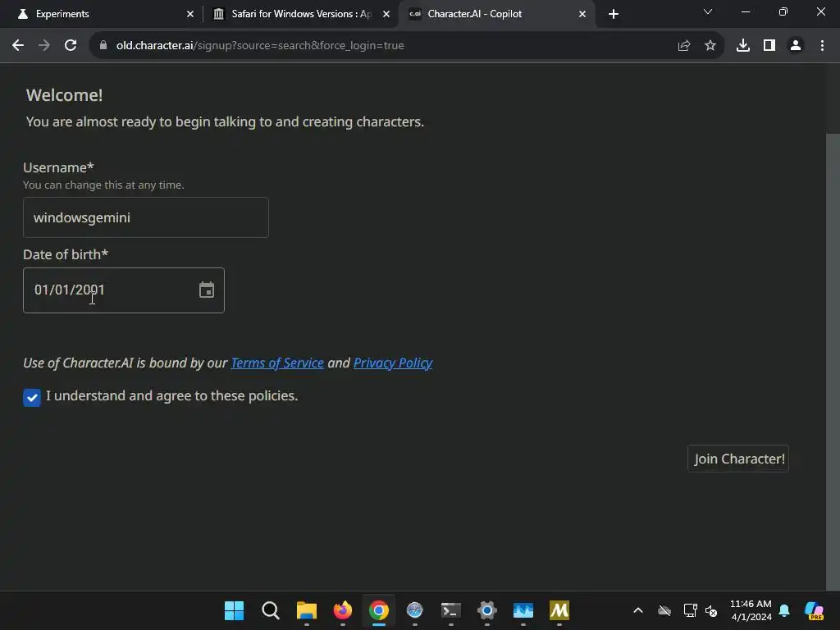The width and height of the screenshot is (840, 630).
Task: Open the Privacy Policy link
Action: click(393, 363)
